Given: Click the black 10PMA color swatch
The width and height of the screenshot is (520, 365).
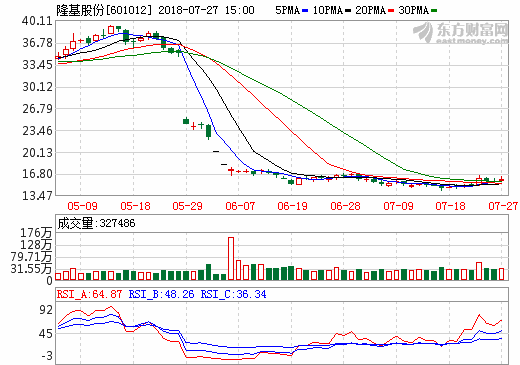Looking at the screenshot, I should [348, 11].
